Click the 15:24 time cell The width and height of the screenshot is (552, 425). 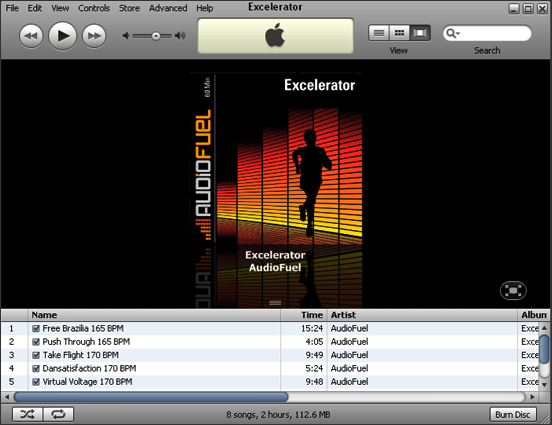click(x=312, y=329)
